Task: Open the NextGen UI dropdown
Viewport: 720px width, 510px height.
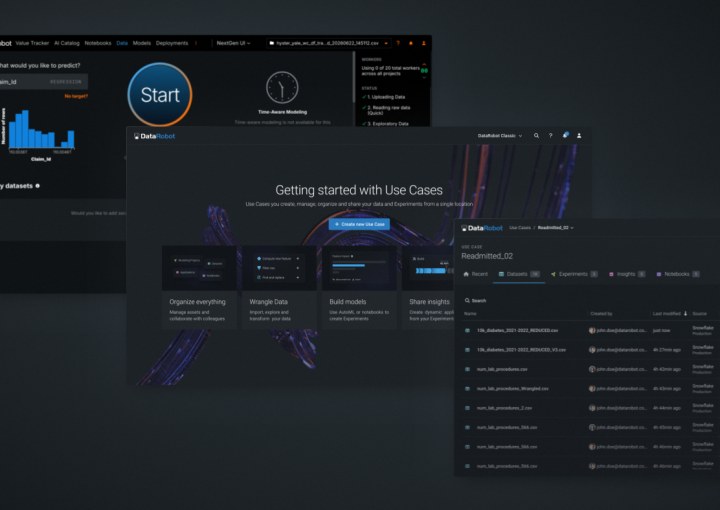Action: coord(234,43)
